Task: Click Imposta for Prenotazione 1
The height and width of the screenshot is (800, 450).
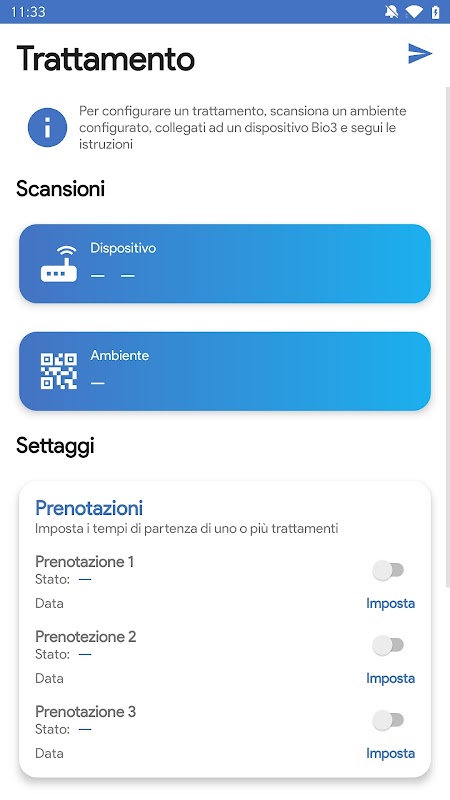Action: click(x=390, y=603)
